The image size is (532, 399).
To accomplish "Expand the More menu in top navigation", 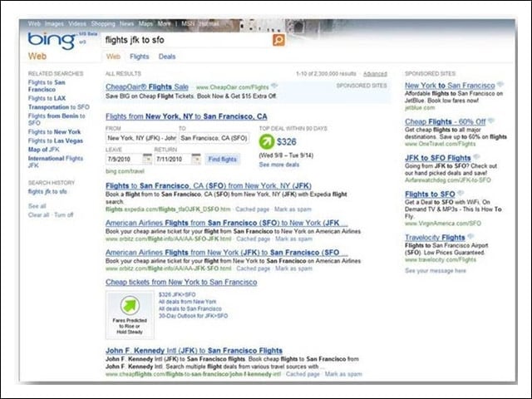I will [164, 24].
